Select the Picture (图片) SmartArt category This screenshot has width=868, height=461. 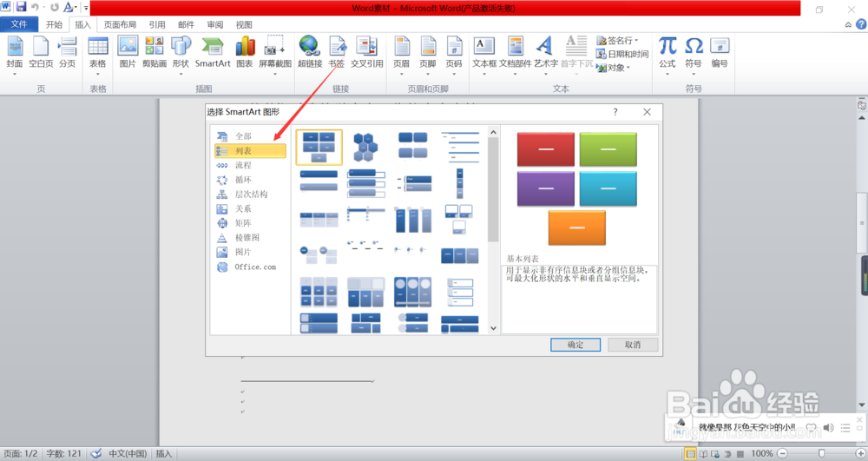250,252
